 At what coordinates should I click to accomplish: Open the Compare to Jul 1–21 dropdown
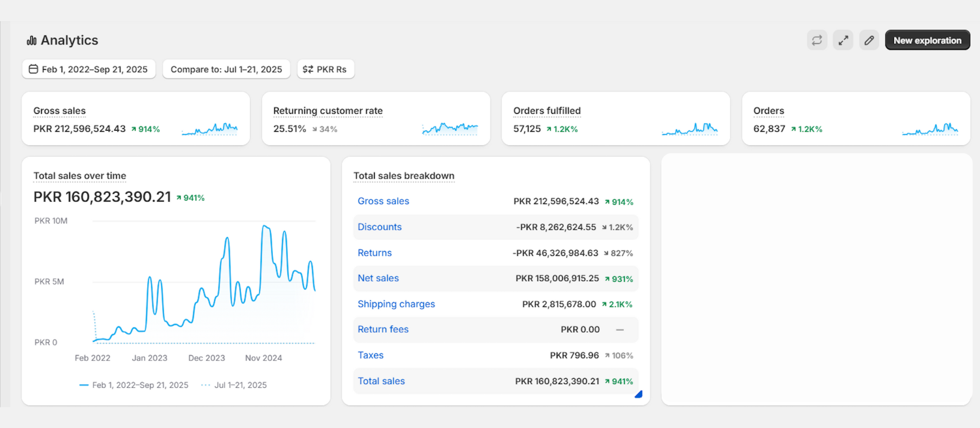coord(226,69)
